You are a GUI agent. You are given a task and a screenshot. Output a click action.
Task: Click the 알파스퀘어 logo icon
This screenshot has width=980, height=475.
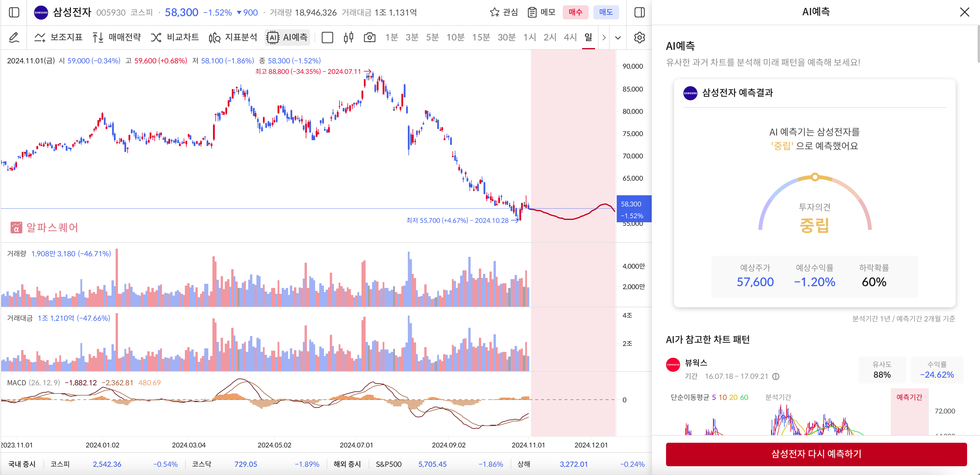[16, 228]
